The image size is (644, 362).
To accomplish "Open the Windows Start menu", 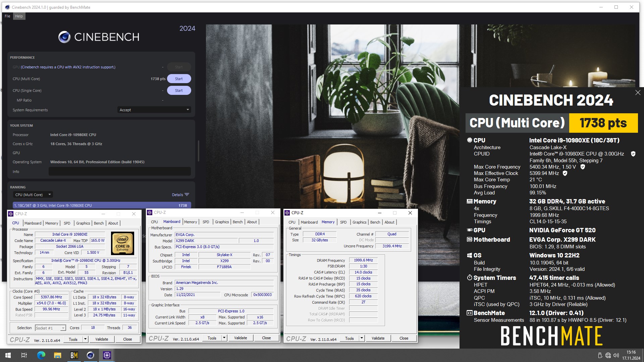I will (8, 355).
